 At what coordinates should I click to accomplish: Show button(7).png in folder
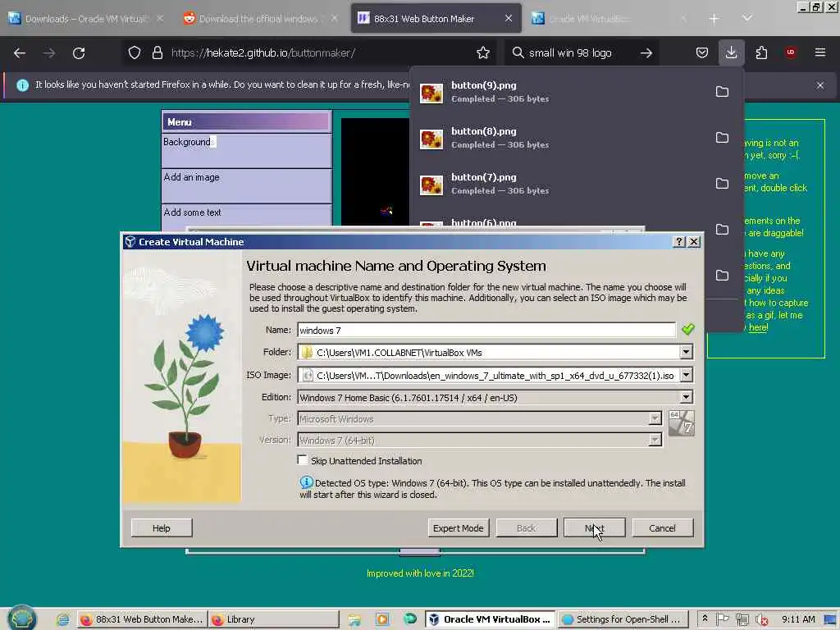point(722,184)
